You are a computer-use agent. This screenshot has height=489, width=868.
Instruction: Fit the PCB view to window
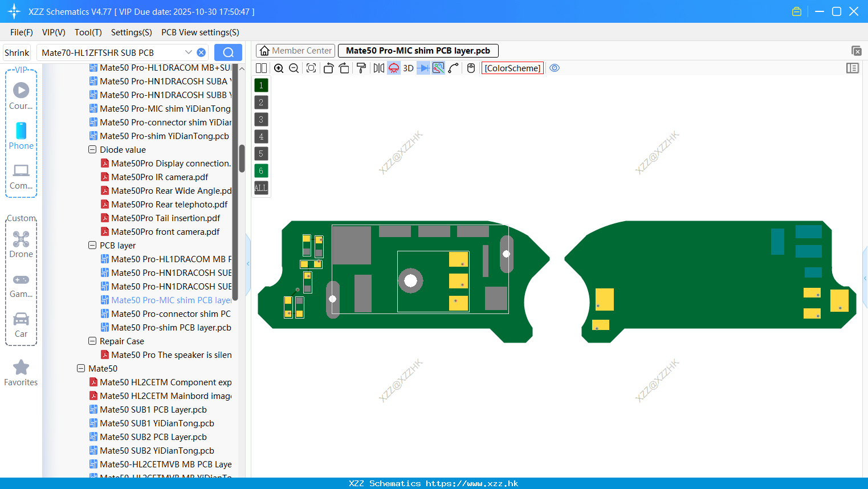(x=311, y=68)
